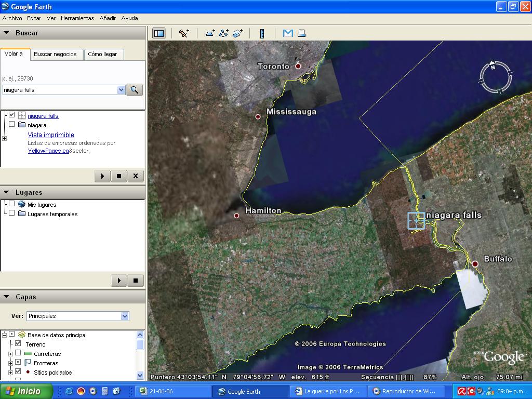The image size is (532, 399).
Task: Click the MSN Messenger tray icon
Action: point(490,391)
